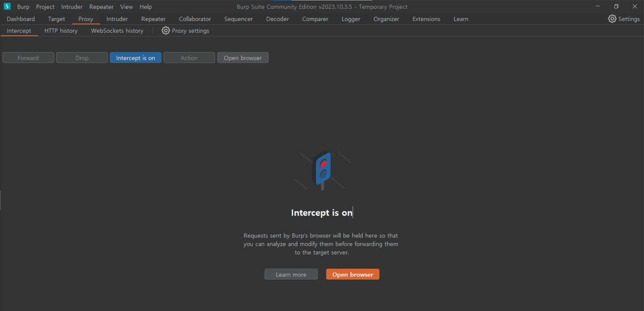Click Open browser in the toolbar

[243, 58]
